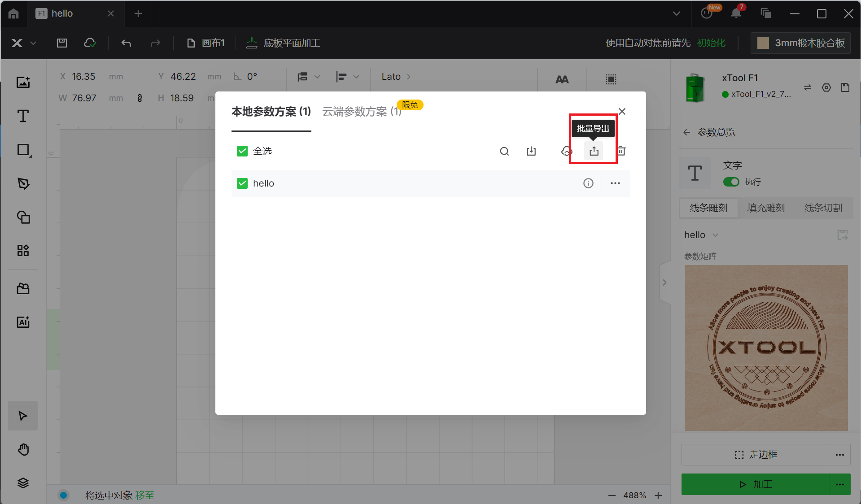The width and height of the screenshot is (861, 504).
Task: Select the 填充雕刻 fill engrave tab
Action: 766,208
